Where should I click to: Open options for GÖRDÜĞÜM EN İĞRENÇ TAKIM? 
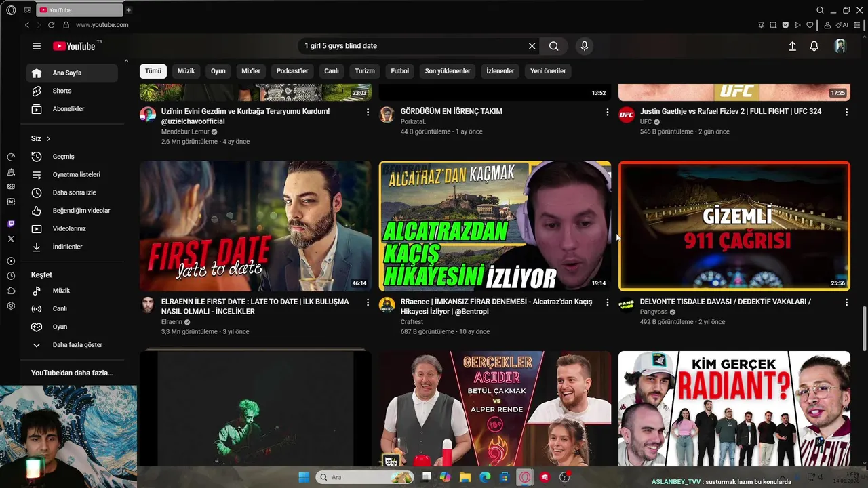point(608,112)
